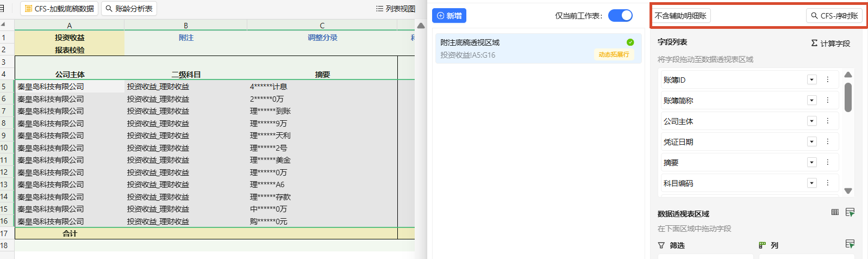Click cell with 理******到账
This screenshot has width=868, height=259.
322,111
